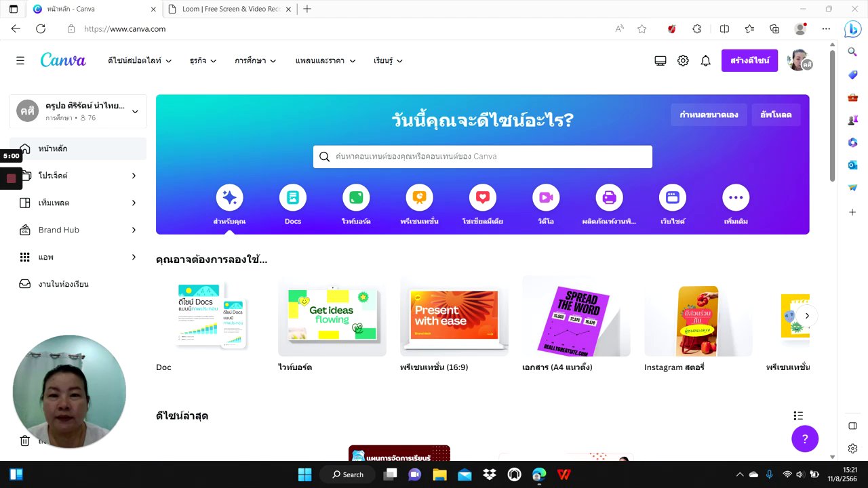Select the วิดีโอ category icon
Image resolution: width=868 pixels, height=488 pixels.
(x=546, y=197)
